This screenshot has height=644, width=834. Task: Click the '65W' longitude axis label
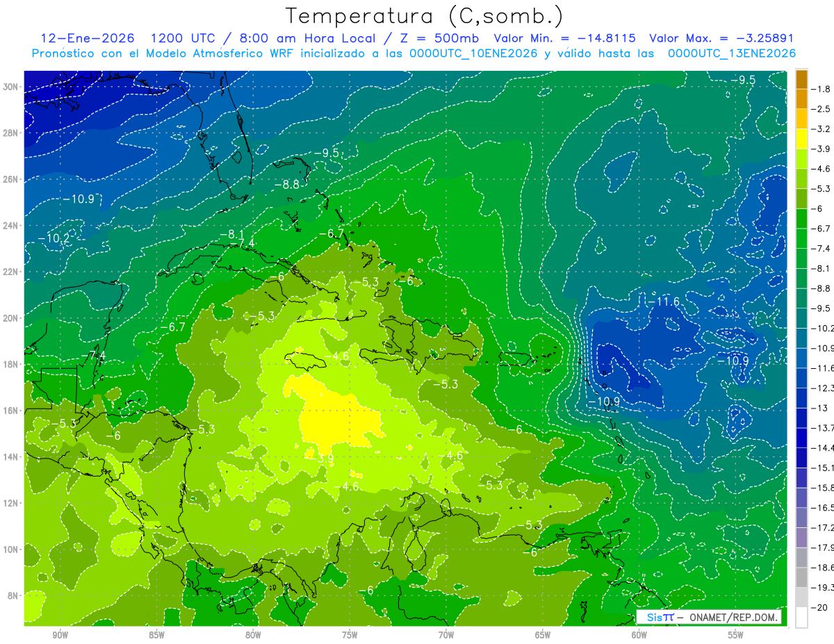(x=543, y=636)
